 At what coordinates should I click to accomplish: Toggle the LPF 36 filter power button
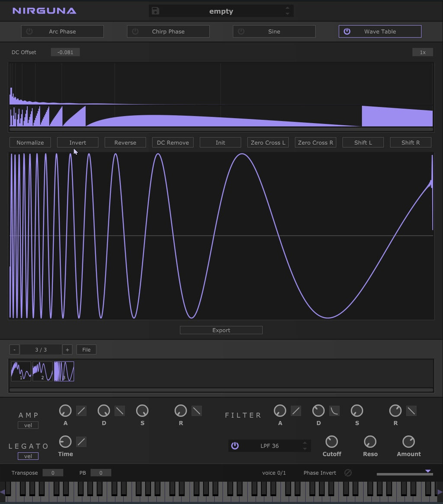click(x=235, y=446)
